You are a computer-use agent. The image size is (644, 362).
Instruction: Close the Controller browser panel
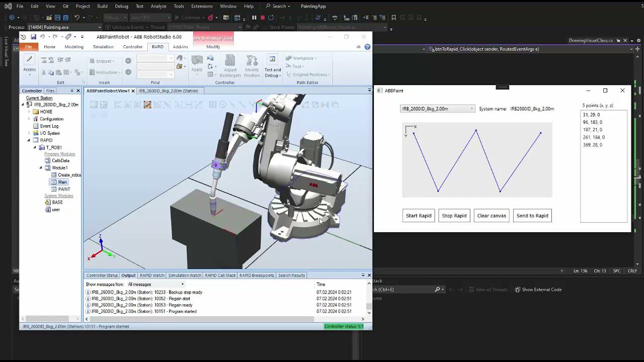click(78, 90)
